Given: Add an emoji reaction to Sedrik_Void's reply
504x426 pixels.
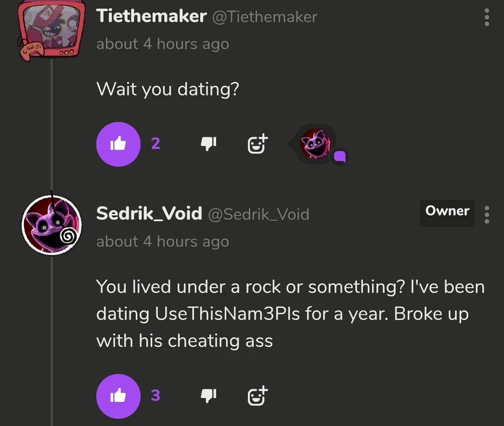Looking at the screenshot, I should click(x=258, y=396).
